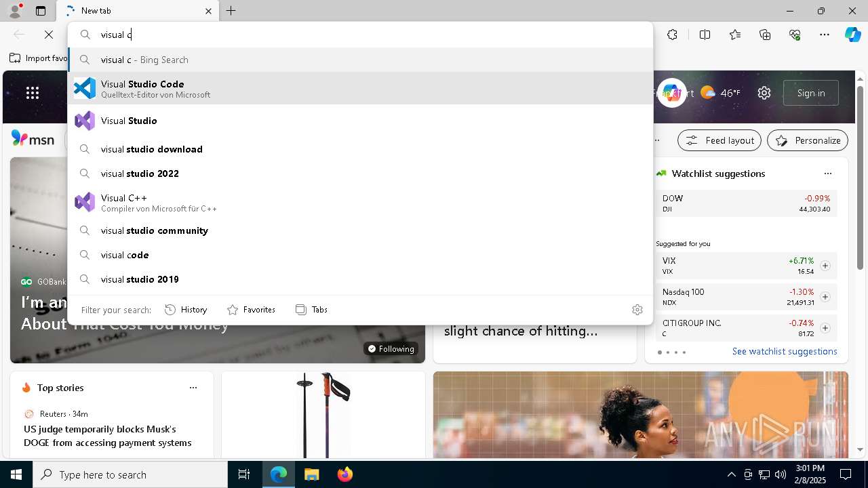Viewport: 868px width, 488px height.
Task: Open the tab actions menu icon
Action: coord(41,11)
